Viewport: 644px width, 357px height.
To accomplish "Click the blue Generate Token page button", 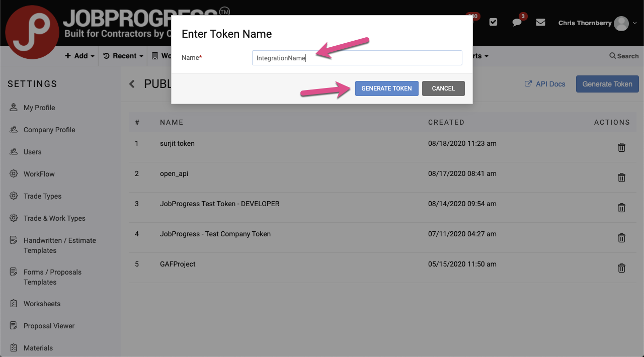I will tap(607, 84).
